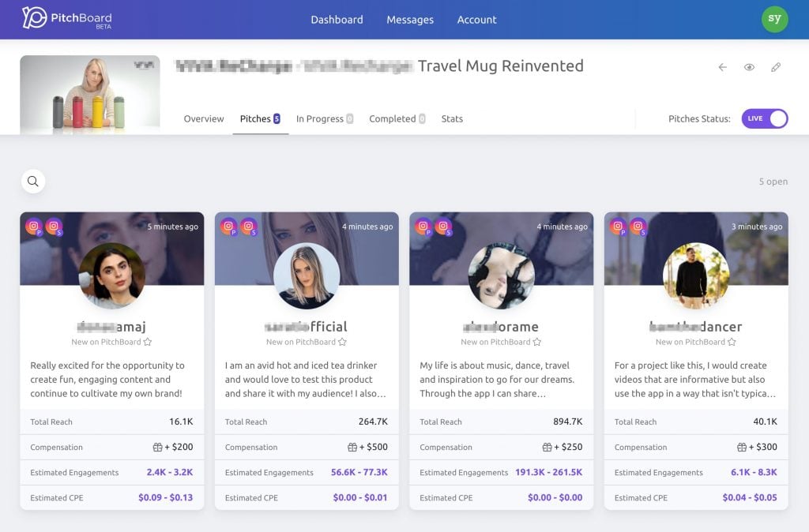This screenshot has height=532, width=809.
Task: Star the 'amaj' creator as favorite
Action: [148, 342]
